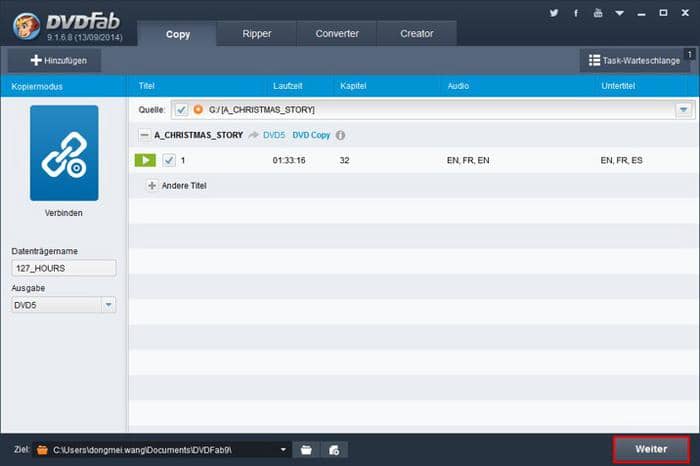Viewport: 700px width, 466px height.
Task: Click the Laufzeit value 01:33:16
Action: pyautogui.click(x=289, y=160)
